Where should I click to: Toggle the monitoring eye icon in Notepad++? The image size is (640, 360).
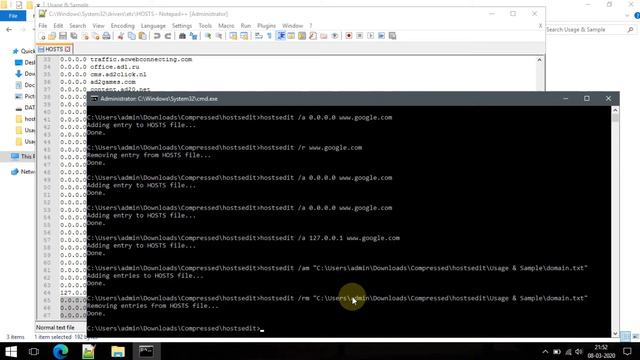(x=334, y=36)
